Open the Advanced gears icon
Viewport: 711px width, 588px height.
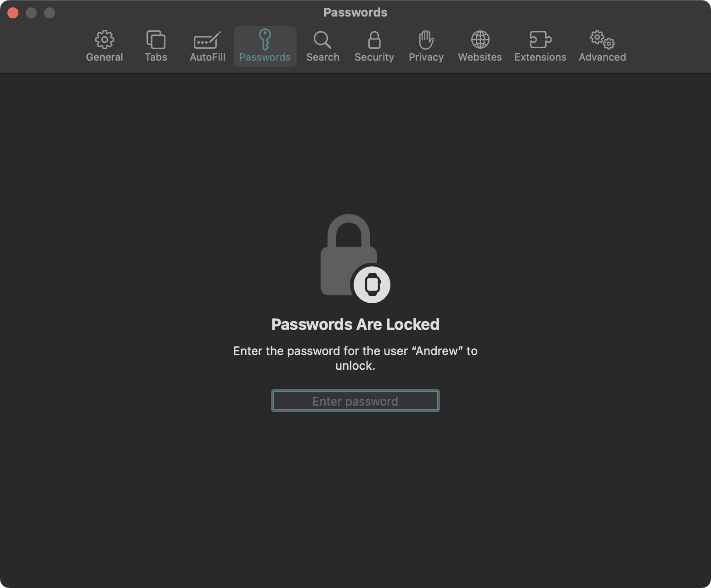click(602, 40)
